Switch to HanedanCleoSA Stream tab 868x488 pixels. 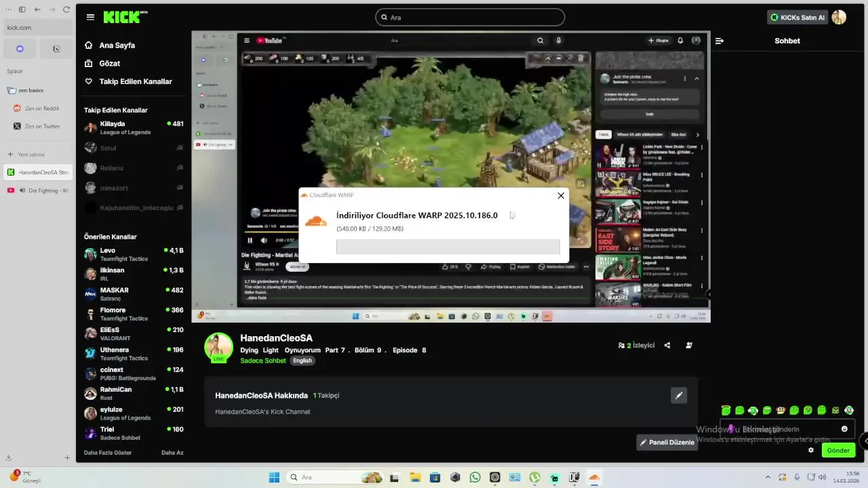[x=38, y=173]
